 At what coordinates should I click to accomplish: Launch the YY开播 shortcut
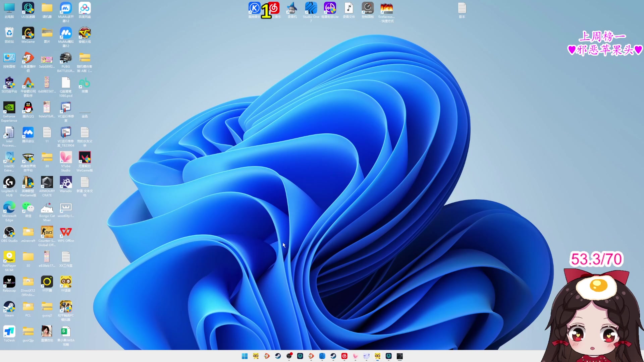[x=47, y=284]
